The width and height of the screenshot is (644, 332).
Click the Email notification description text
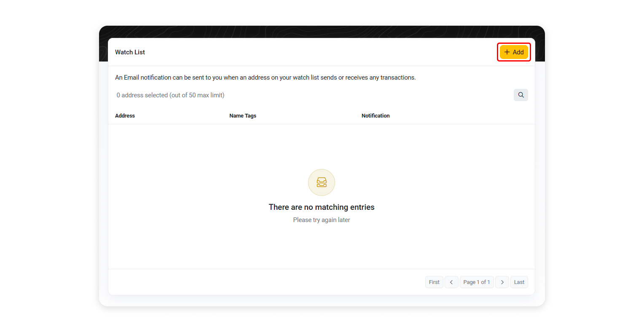pos(266,78)
